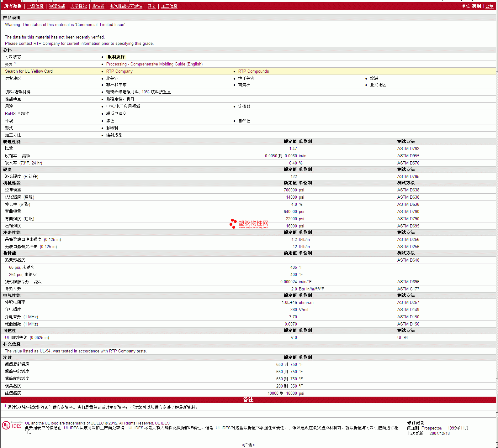Click the red-dot plastics watermark logo
Screen dimensions: 498x448
[x=249, y=224]
